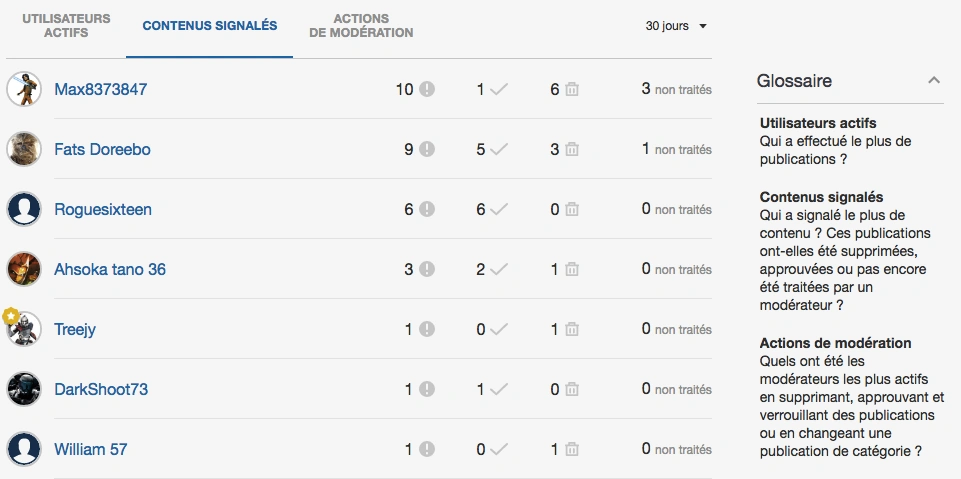Collapse the Glossaire panel
The height and width of the screenshot is (479, 961).
coord(934,81)
